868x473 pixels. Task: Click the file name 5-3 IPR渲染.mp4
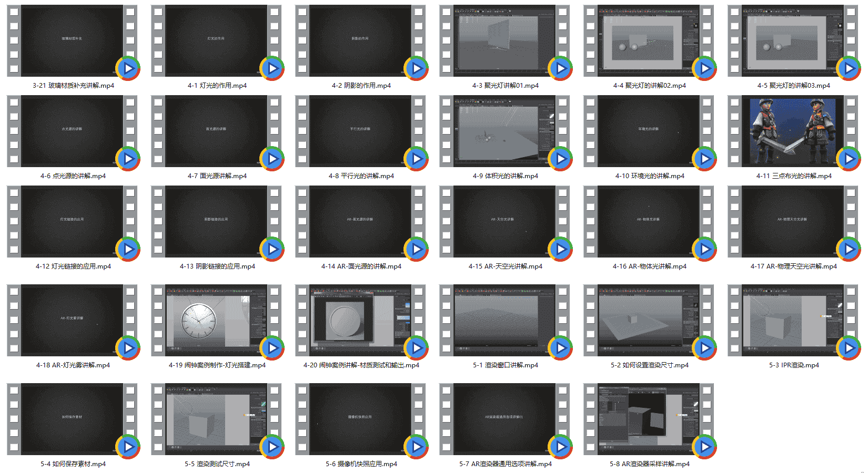tap(794, 365)
